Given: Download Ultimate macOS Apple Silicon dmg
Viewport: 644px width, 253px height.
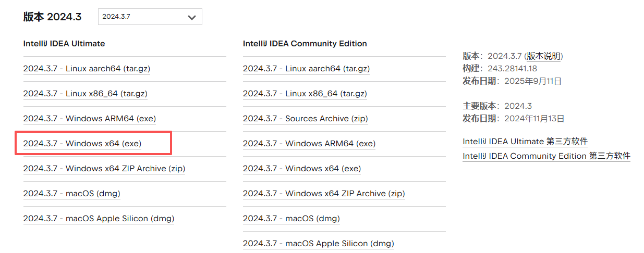Looking at the screenshot, I should pyautogui.click(x=99, y=219).
